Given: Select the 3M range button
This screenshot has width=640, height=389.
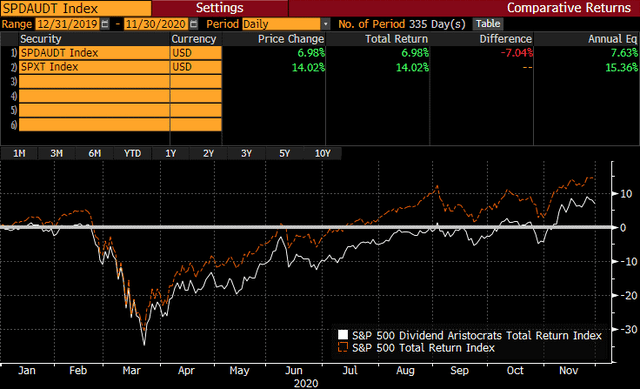Looking at the screenshot, I should click(x=56, y=153).
